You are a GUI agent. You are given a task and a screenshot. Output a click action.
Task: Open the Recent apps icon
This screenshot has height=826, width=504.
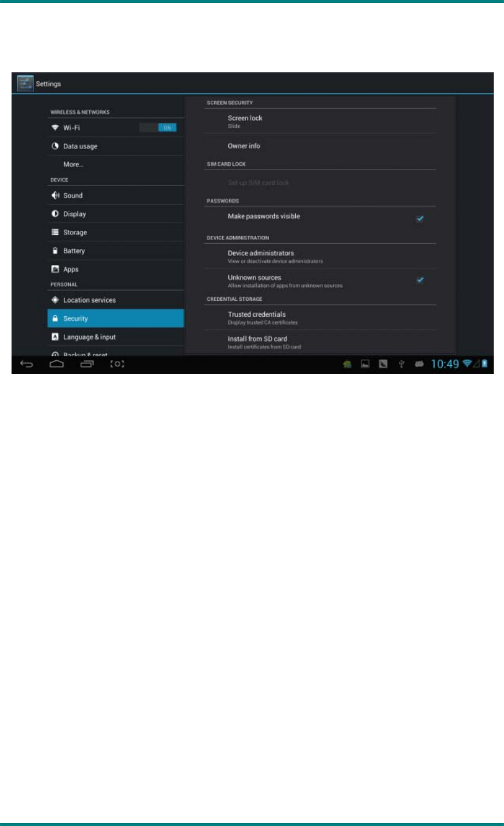coord(87,364)
